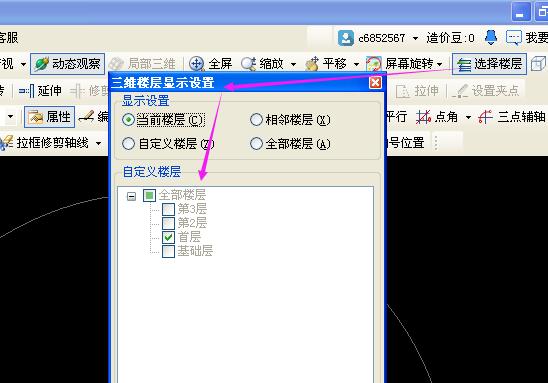Uncheck the 首层 checkbox

click(x=168, y=237)
